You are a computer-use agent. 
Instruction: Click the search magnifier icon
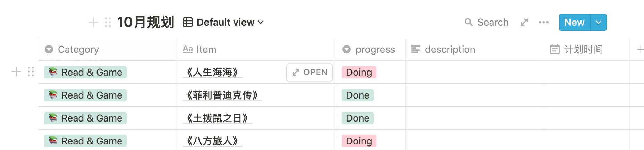click(x=468, y=22)
